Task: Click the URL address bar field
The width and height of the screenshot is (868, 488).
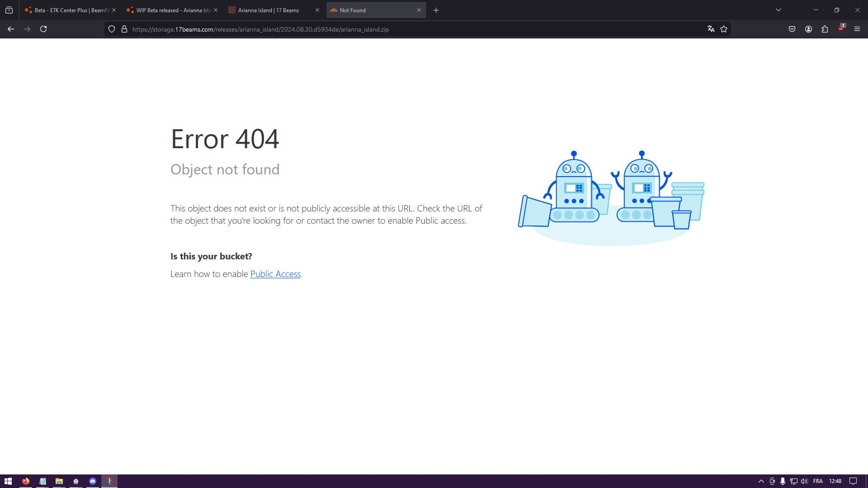Action: coord(407,29)
